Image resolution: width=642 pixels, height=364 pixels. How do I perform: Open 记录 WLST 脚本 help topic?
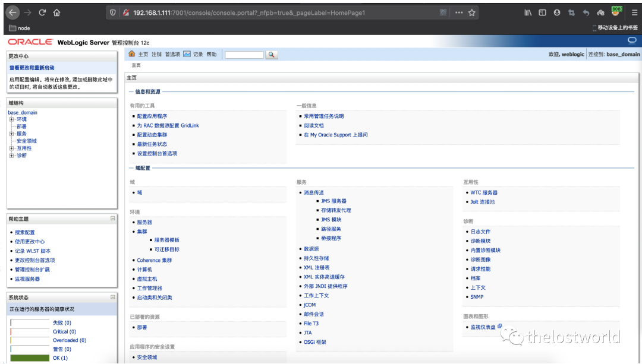(33, 251)
